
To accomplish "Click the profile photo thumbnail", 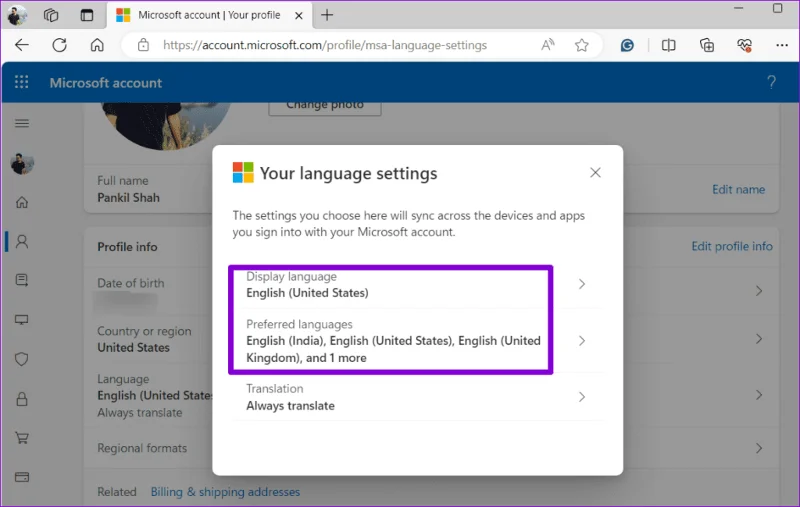I will [166, 124].
